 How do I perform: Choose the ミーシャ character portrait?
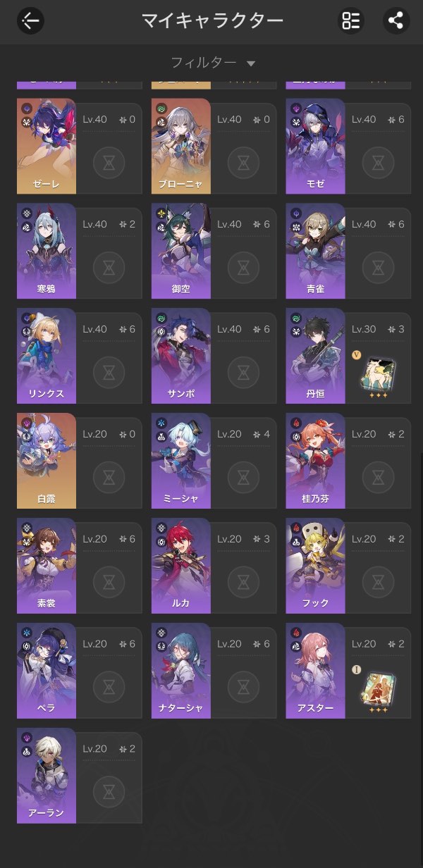181,460
